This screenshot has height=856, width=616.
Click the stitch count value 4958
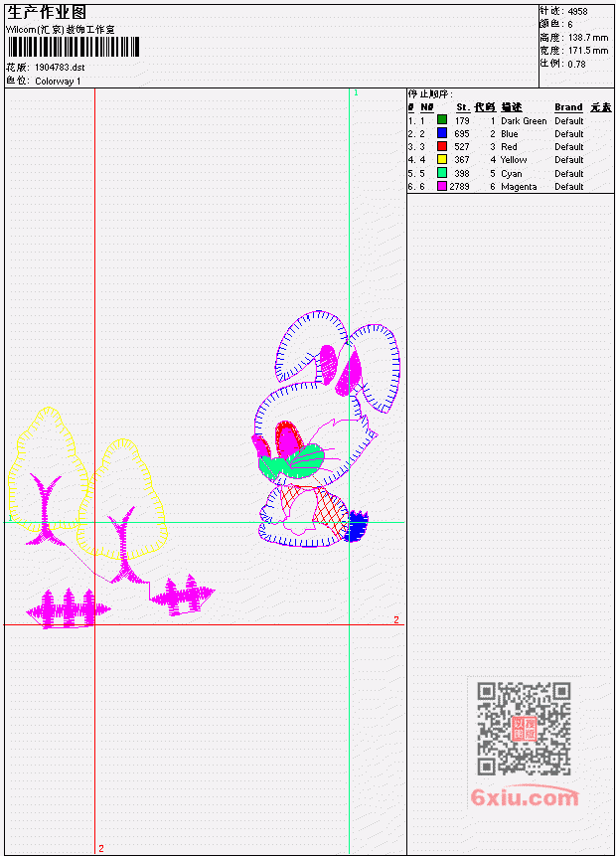(x=578, y=11)
